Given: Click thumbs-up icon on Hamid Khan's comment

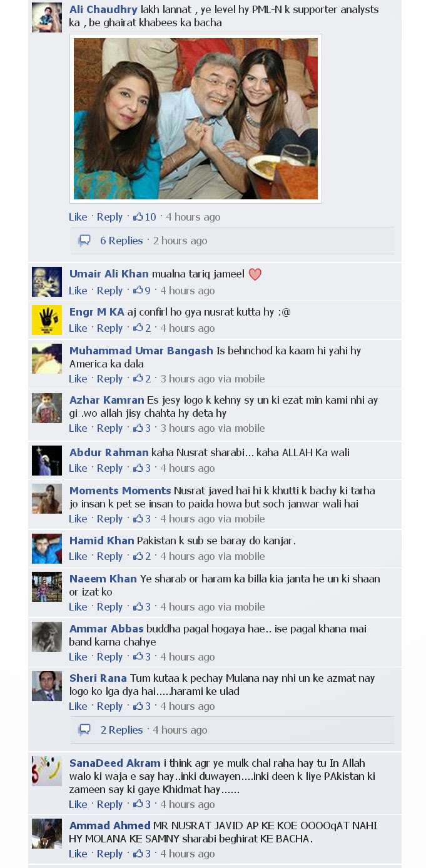Looking at the screenshot, I should point(138,556).
